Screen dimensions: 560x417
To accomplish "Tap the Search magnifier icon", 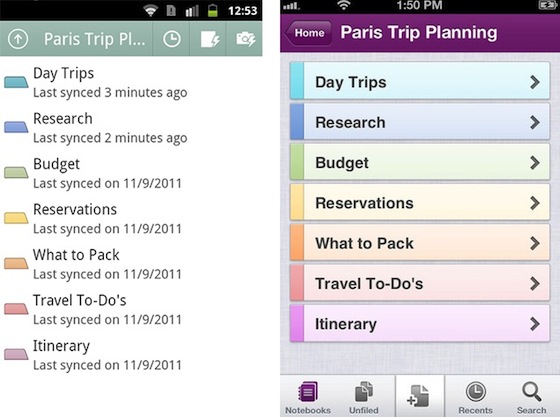I will [x=531, y=397].
